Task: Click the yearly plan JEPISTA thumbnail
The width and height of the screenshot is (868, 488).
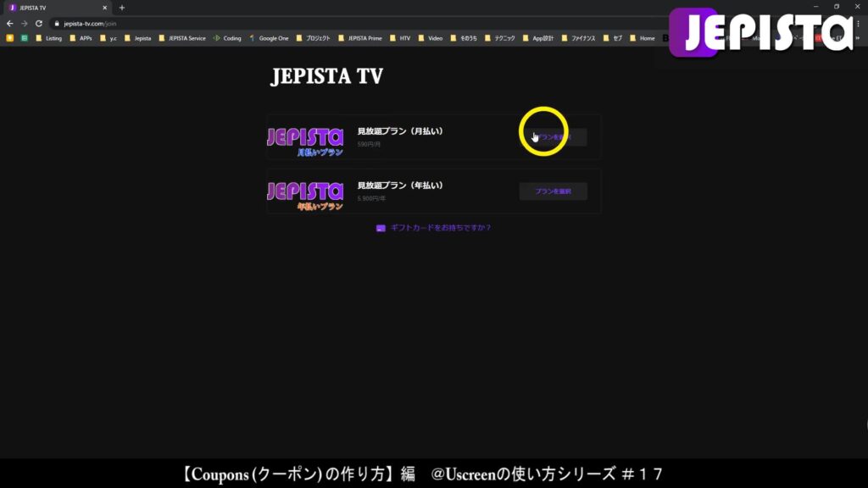Action: pyautogui.click(x=305, y=196)
